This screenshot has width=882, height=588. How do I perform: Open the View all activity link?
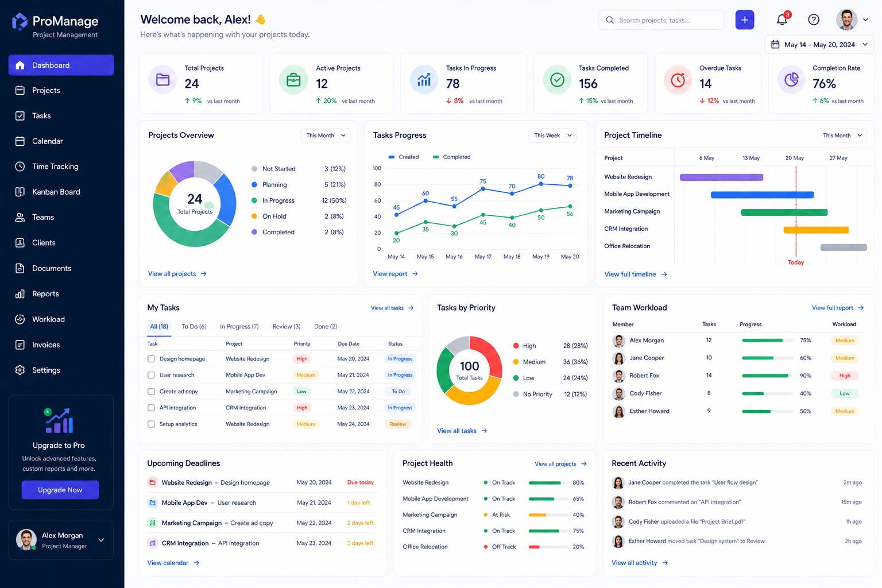[640, 563]
